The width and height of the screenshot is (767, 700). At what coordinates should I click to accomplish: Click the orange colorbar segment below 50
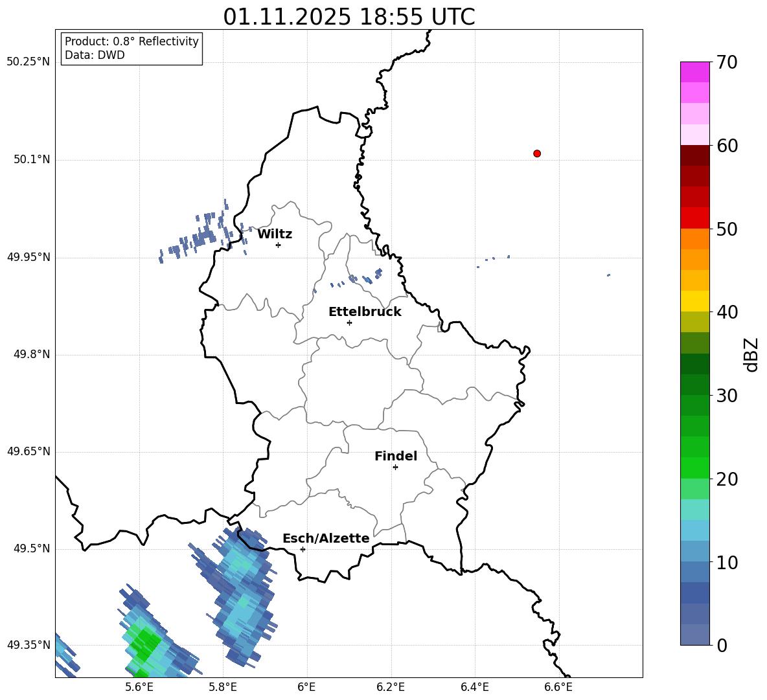pos(694,239)
